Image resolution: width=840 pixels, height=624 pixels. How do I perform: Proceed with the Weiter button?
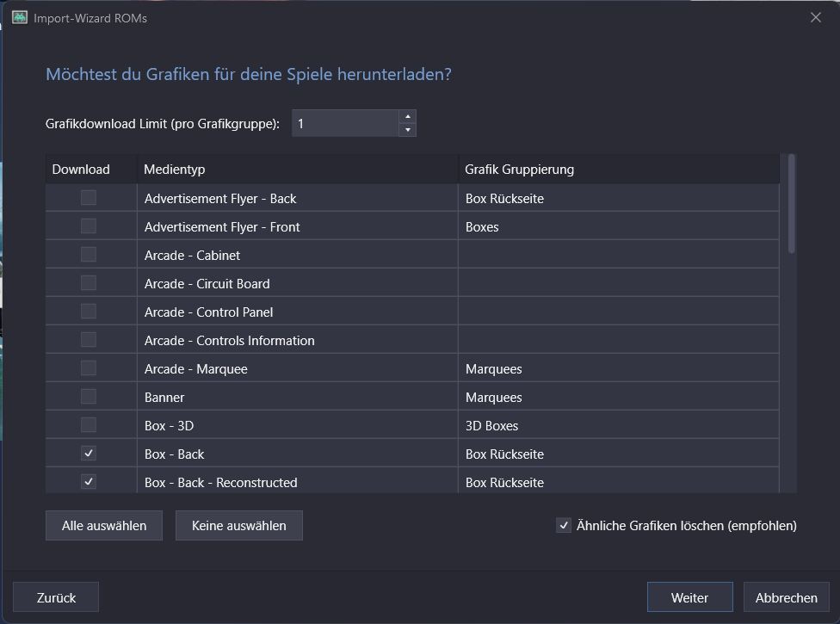689,597
